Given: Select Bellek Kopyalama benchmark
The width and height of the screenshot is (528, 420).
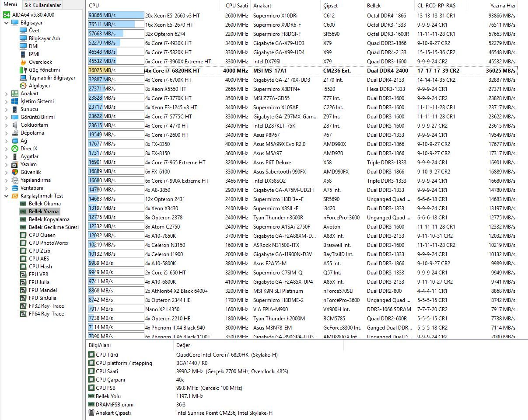Looking at the screenshot, I should 49,219.
